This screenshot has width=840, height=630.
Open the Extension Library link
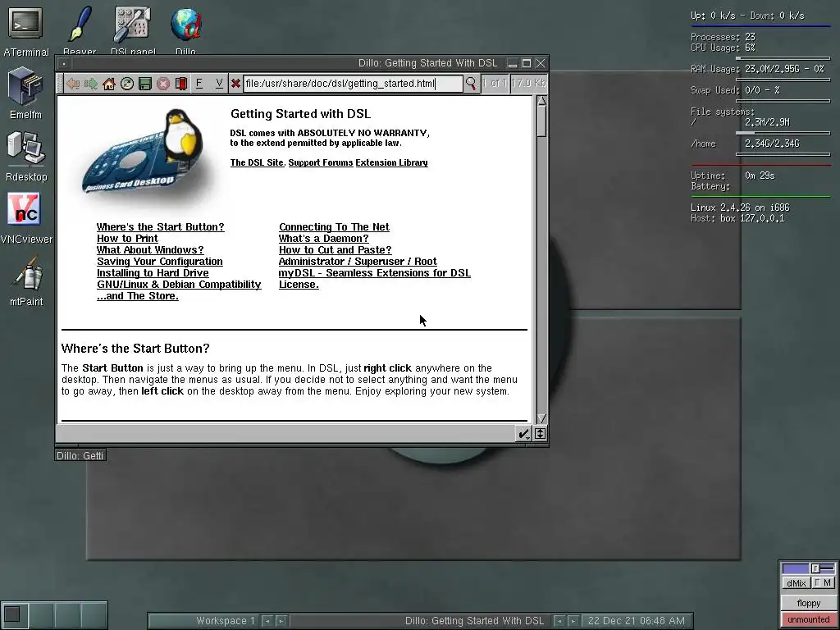coord(391,162)
